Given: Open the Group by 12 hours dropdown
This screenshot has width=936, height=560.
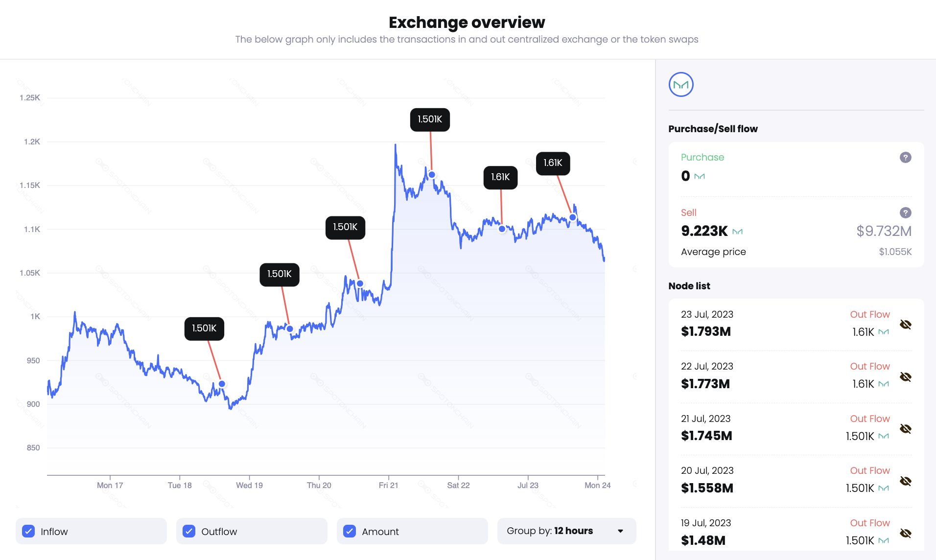Looking at the screenshot, I should pyautogui.click(x=566, y=531).
